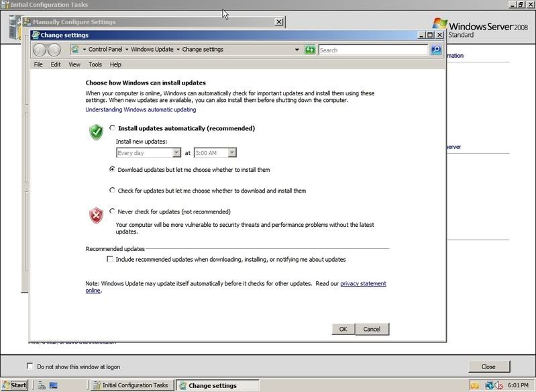Viewport: 536px width, 392px height.
Task: Maximize the Change settings window
Action: [x=431, y=35]
